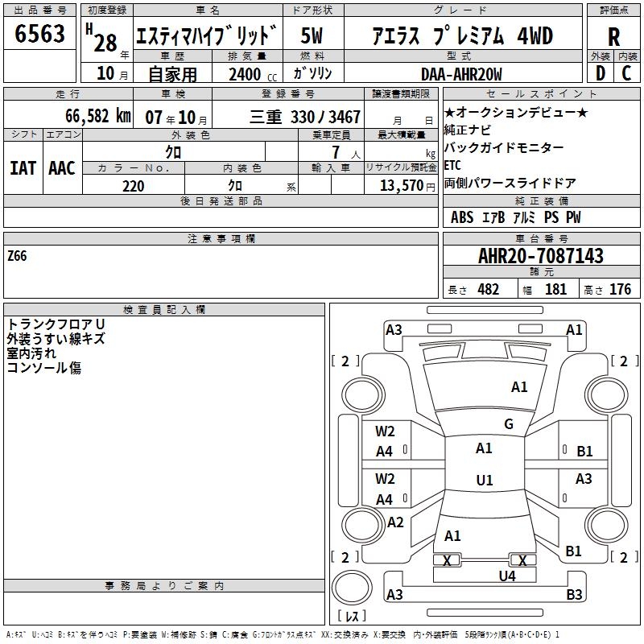Click the G windshield mark on car diagram
The image size is (644, 644).
[508, 424]
